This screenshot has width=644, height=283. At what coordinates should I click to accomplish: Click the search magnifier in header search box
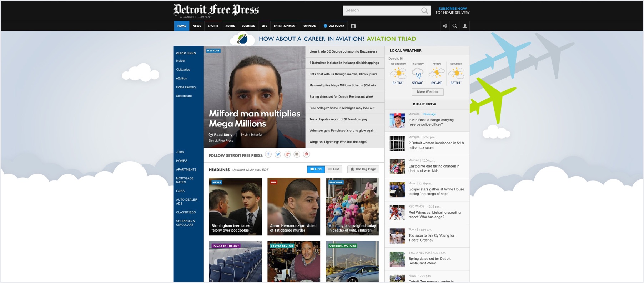(x=424, y=10)
